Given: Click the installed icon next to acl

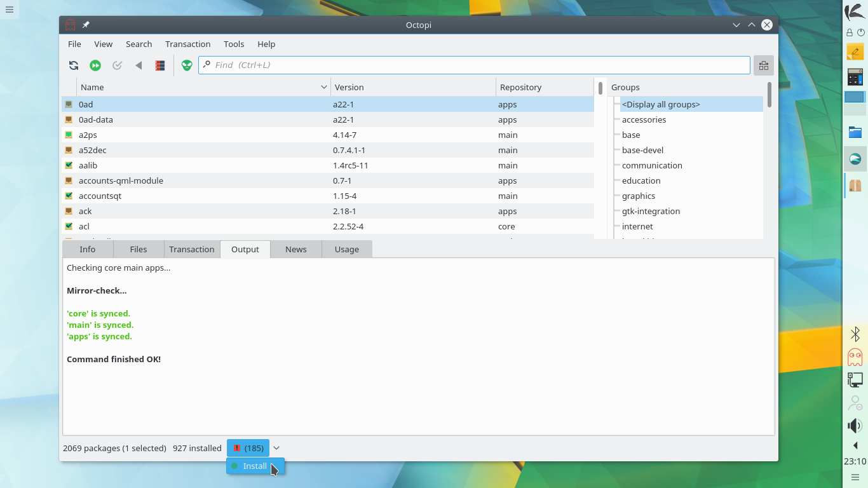Looking at the screenshot, I should [x=69, y=226].
